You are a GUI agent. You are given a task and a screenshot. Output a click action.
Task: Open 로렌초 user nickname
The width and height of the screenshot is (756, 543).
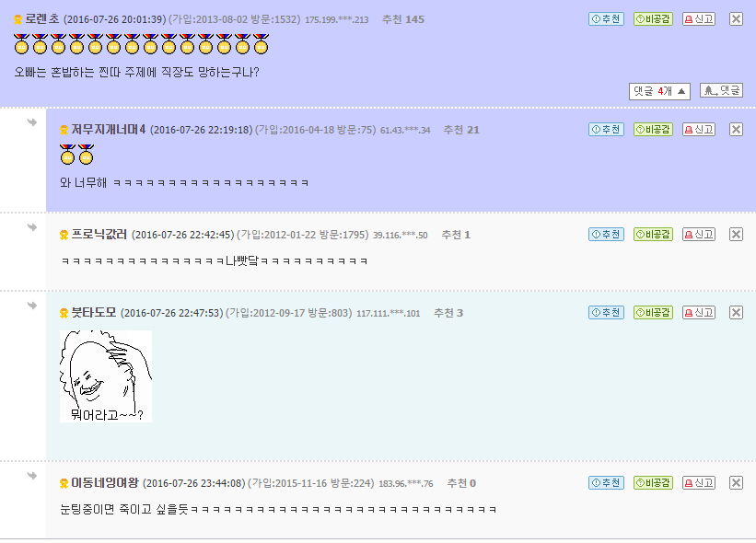(42, 19)
